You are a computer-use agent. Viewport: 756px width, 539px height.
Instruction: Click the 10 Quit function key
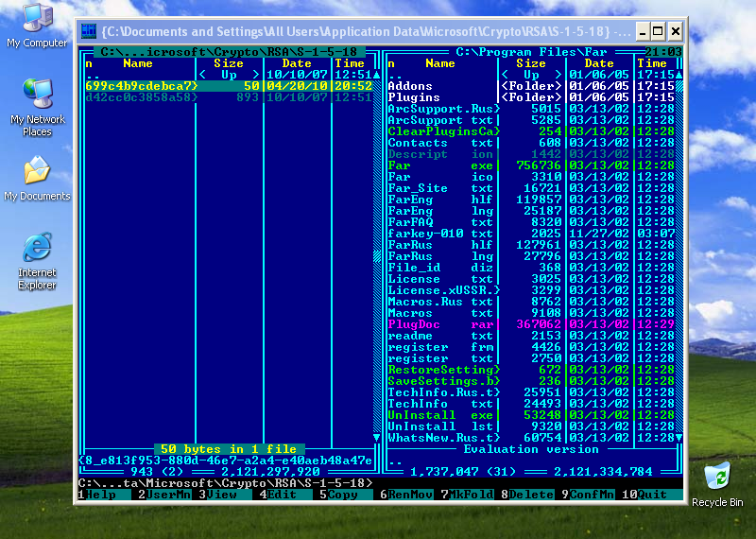point(652,495)
